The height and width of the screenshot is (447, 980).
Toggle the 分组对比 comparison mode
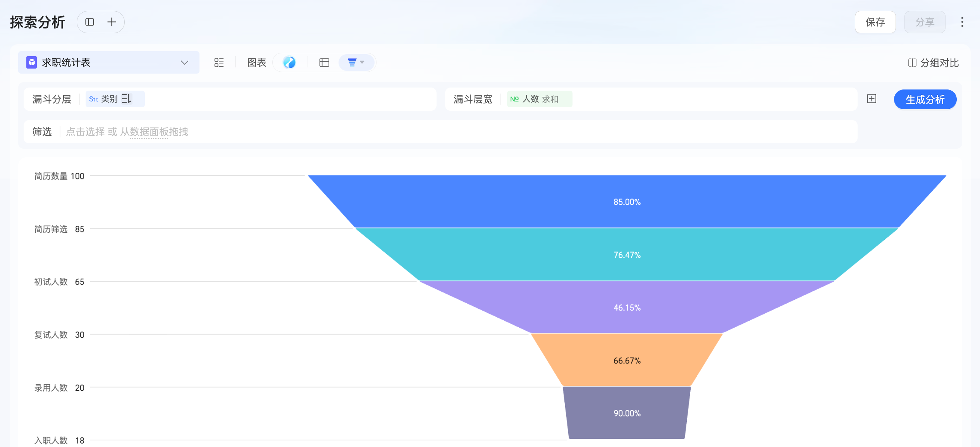click(933, 63)
